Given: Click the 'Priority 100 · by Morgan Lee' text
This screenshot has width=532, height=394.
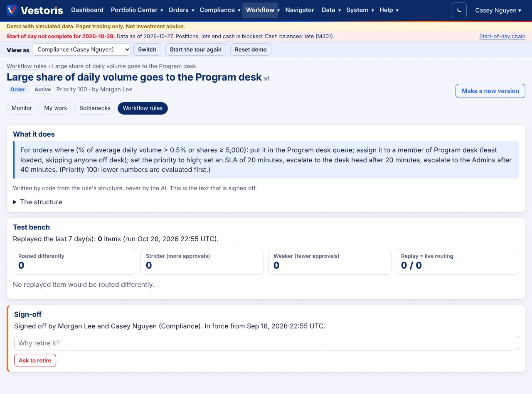Looking at the screenshot, I should click(94, 89).
